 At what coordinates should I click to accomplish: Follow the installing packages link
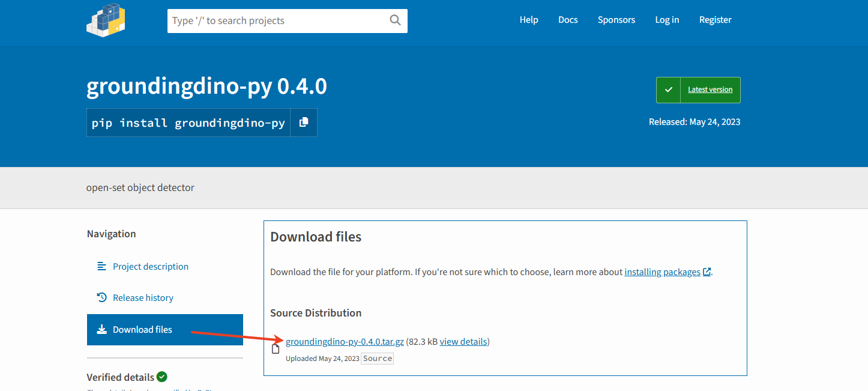click(x=661, y=271)
